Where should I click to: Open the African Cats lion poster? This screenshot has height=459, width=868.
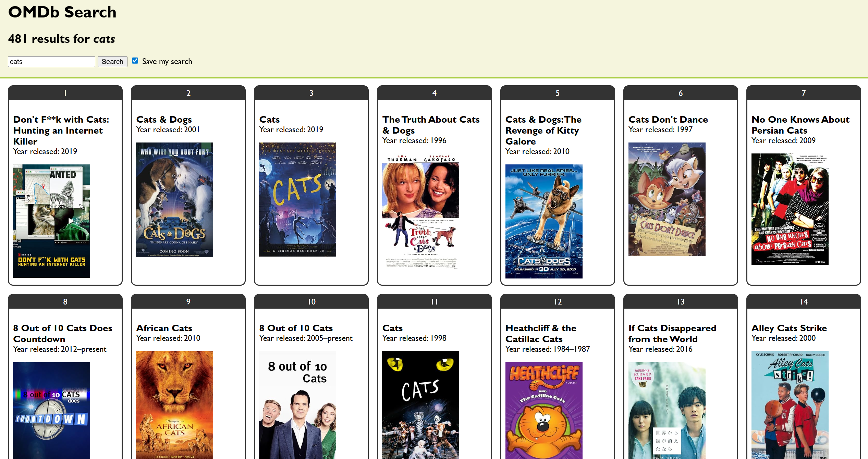[174, 405]
